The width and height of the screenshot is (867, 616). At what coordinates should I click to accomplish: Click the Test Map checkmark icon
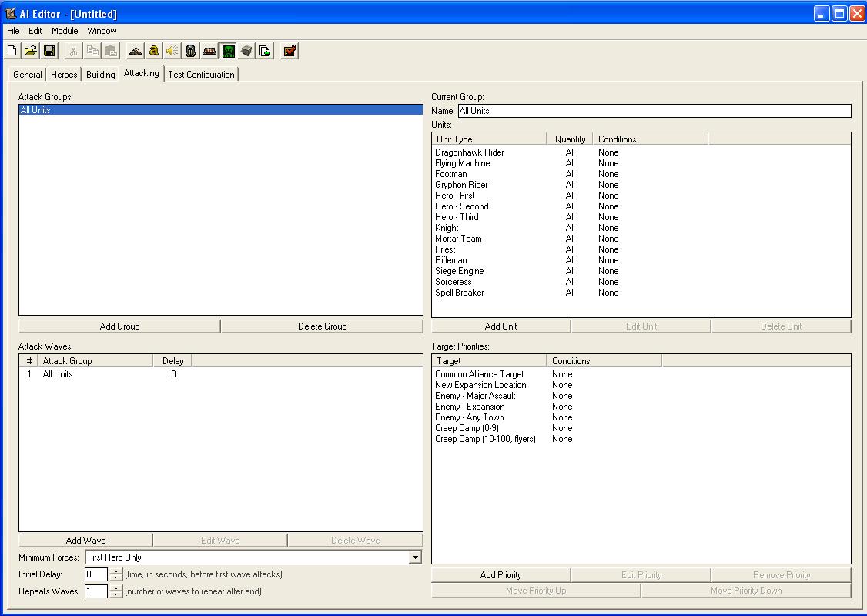(x=290, y=51)
